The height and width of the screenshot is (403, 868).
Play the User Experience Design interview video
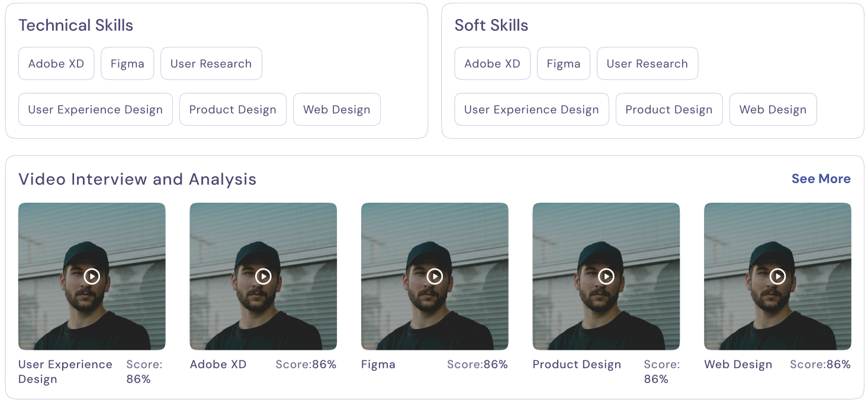click(92, 276)
